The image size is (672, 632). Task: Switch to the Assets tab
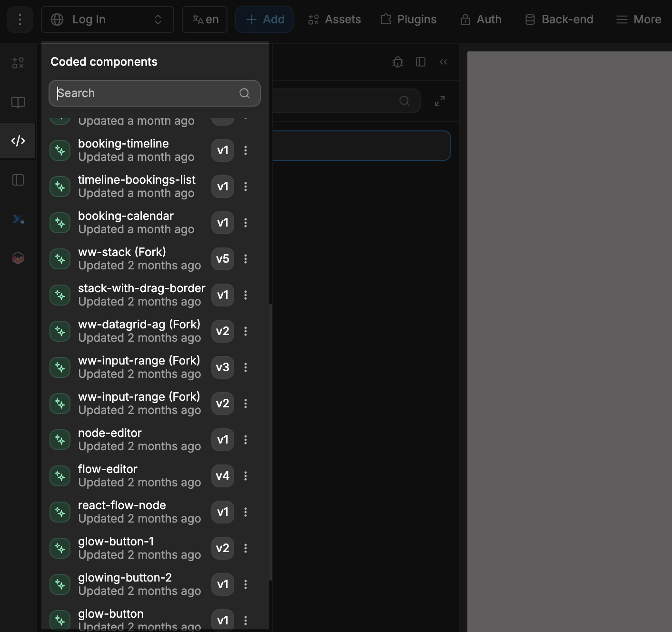(334, 20)
